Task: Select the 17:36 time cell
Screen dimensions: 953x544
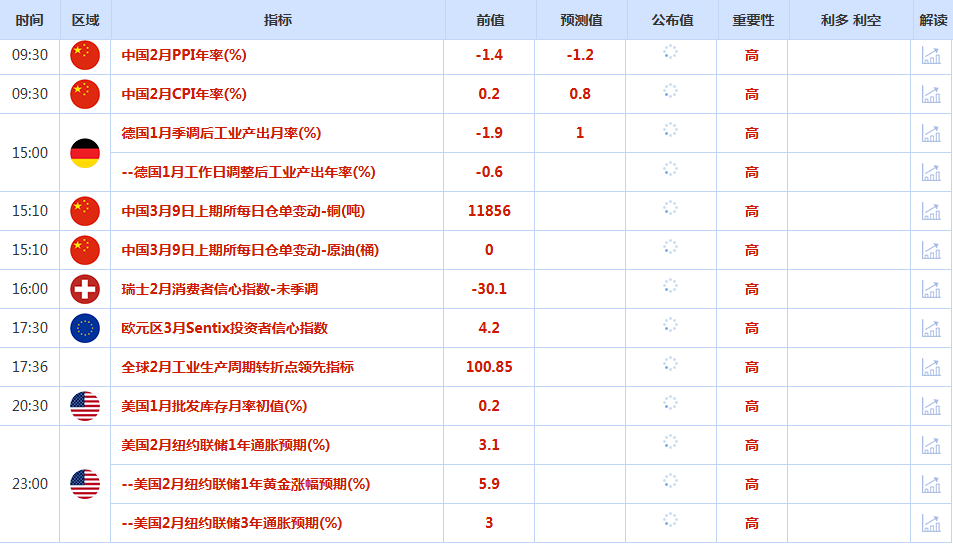Action: (30, 367)
